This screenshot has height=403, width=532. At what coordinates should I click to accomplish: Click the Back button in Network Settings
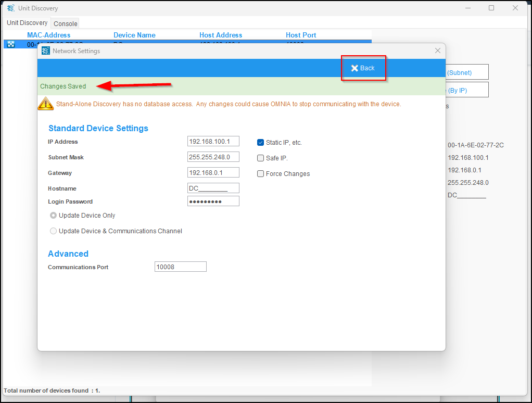pos(363,68)
